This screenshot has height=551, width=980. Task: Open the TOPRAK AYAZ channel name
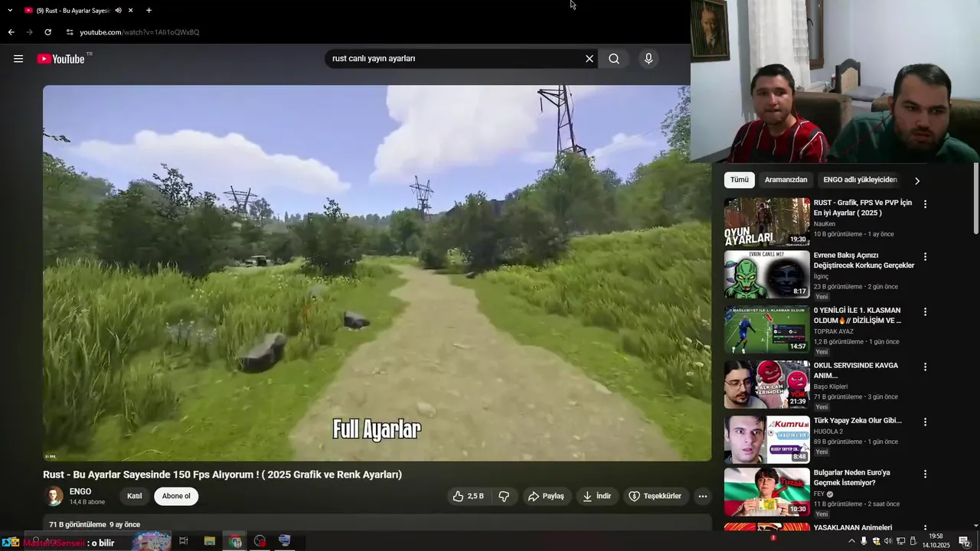[x=833, y=331]
